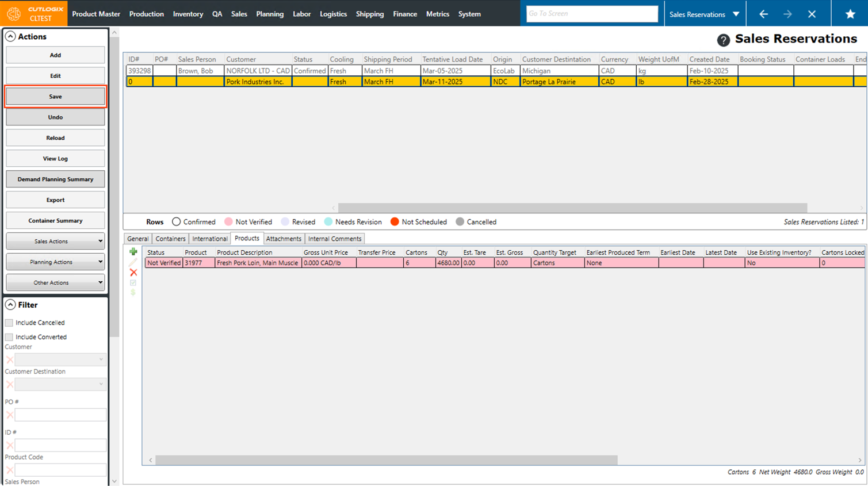Click the Demand Planning Summary button
The image size is (868, 486).
pyautogui.click(x=55, y=179)
